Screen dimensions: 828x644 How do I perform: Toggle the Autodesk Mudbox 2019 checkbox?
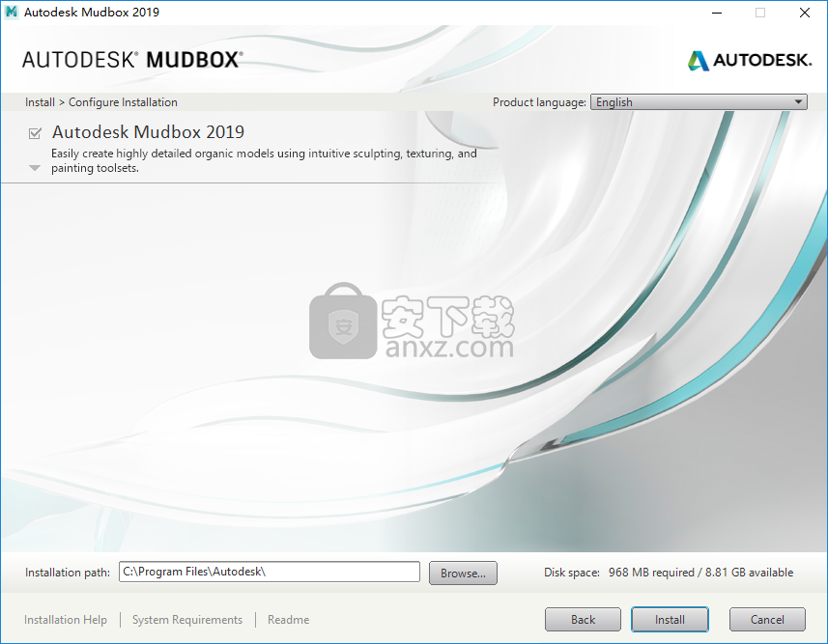pos(35,133)
